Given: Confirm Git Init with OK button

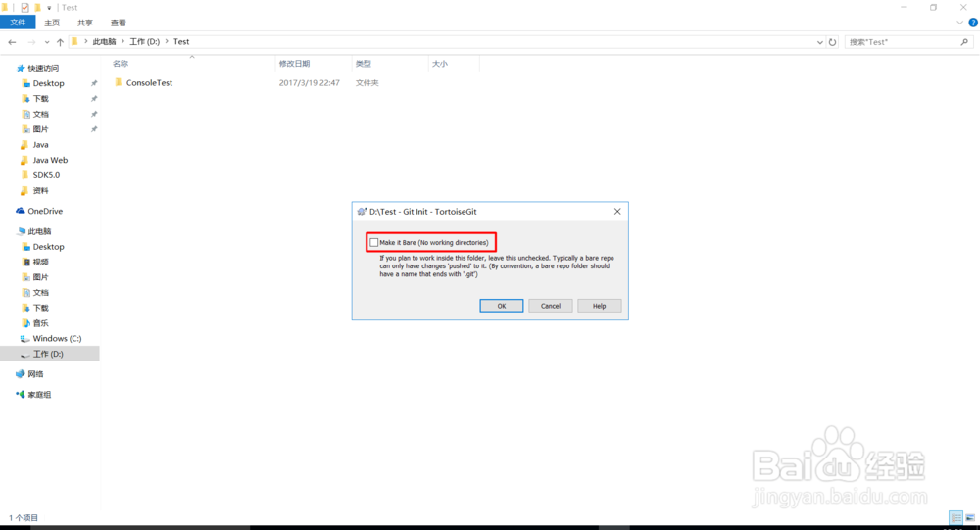Looking at the screenshot, I should (501, 306).
